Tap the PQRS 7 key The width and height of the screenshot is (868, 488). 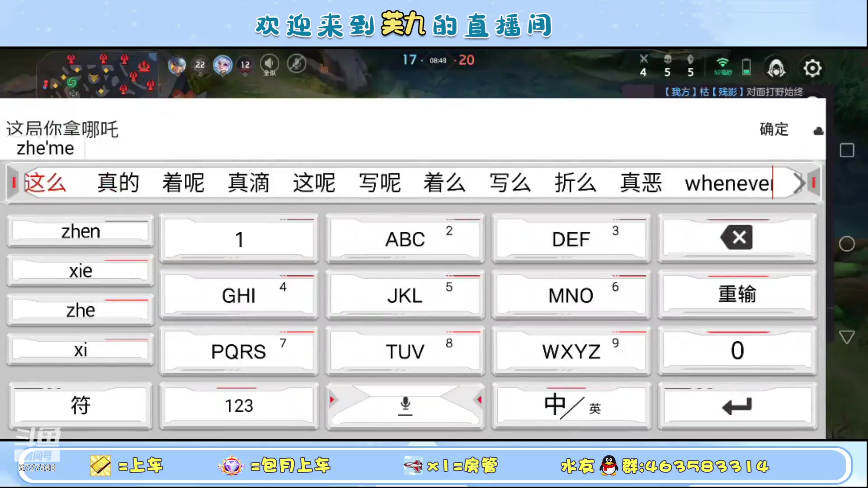pyautogui.click(x=239, y=351)
